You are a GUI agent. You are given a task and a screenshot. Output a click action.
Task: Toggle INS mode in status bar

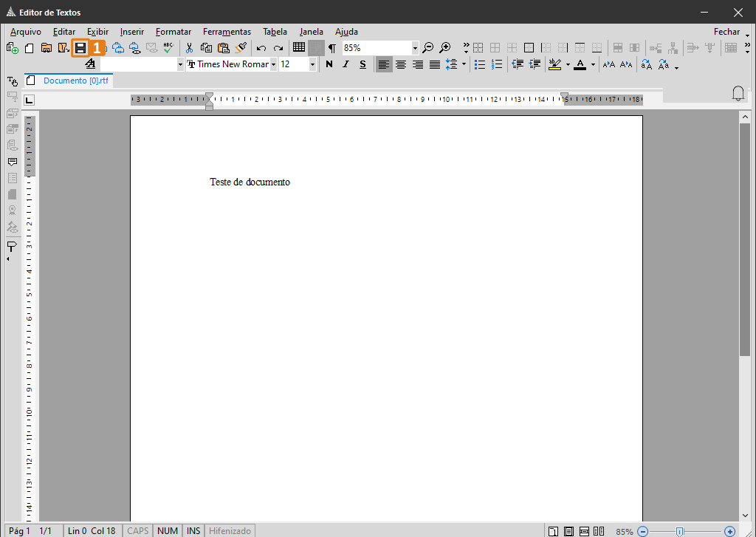(193, 531)
